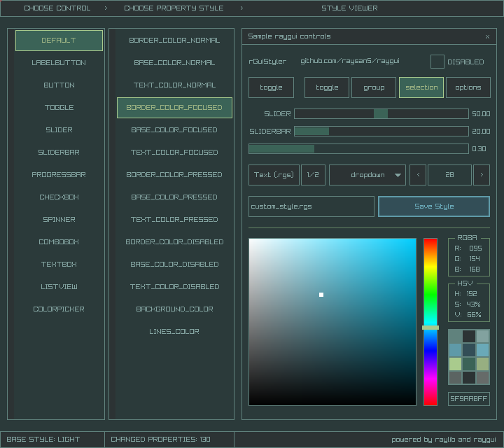Viewport: 504px width, 448px height.
Task: Click the spinner left arrow to decrease
Action: [x=417, y=175]
